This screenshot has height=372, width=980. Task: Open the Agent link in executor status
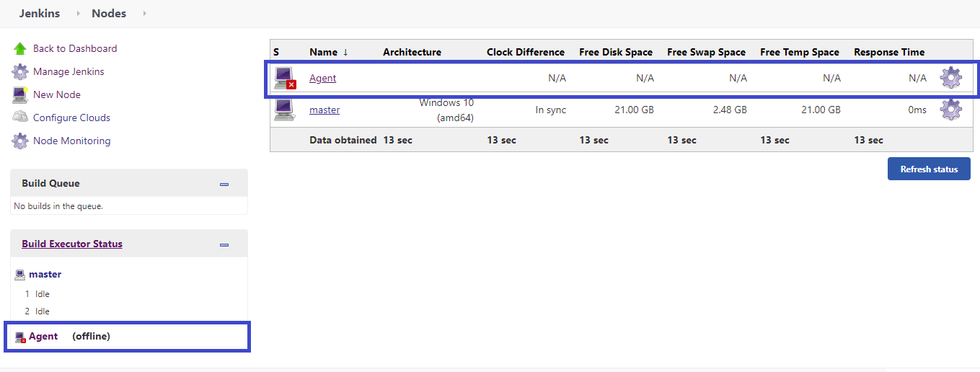click(43, 336)
